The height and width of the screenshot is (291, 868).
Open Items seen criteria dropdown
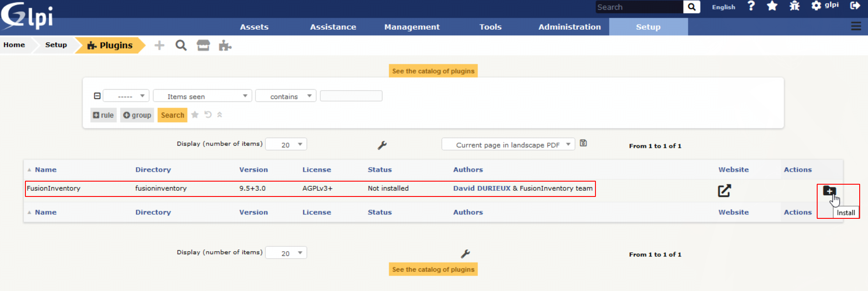202,96
